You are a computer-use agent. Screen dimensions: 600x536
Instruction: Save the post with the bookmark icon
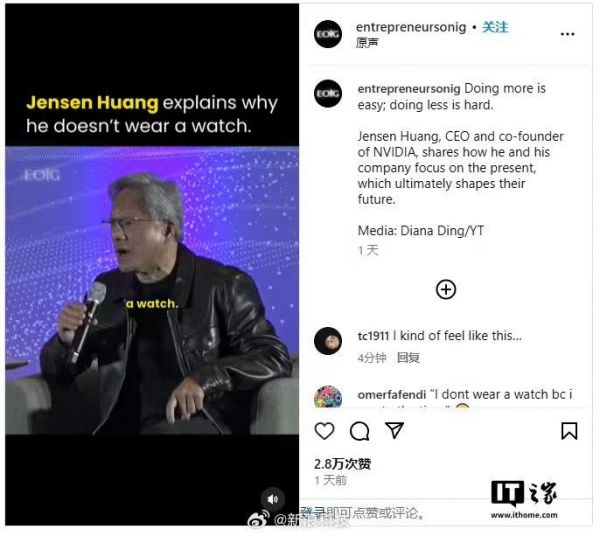[569, 431]
